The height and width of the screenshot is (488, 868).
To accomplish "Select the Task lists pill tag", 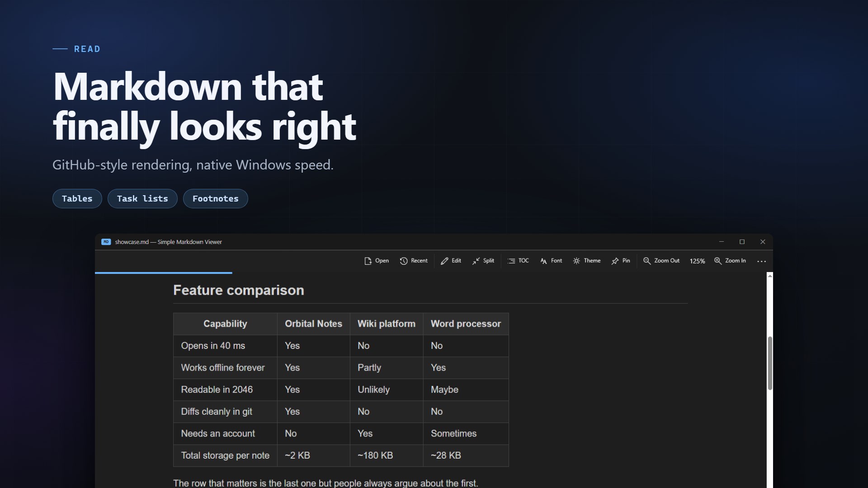I will click(x=142, y=198).
